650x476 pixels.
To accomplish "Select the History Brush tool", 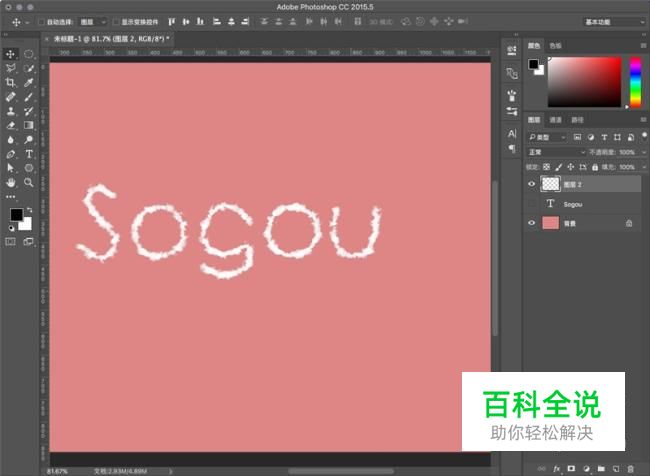I will pyautogui.click(x=29, y=111).
